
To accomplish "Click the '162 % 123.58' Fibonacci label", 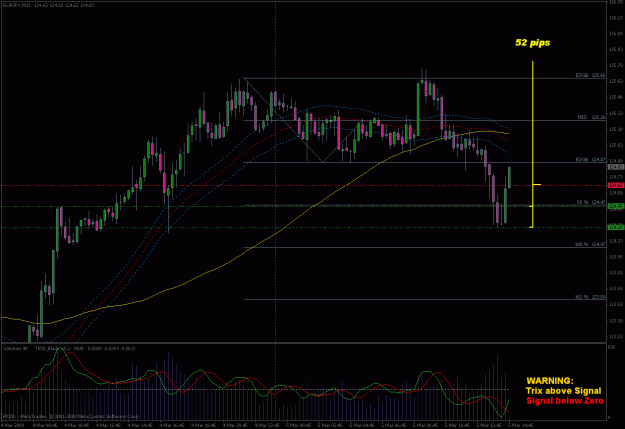I will tap(590, 297).
